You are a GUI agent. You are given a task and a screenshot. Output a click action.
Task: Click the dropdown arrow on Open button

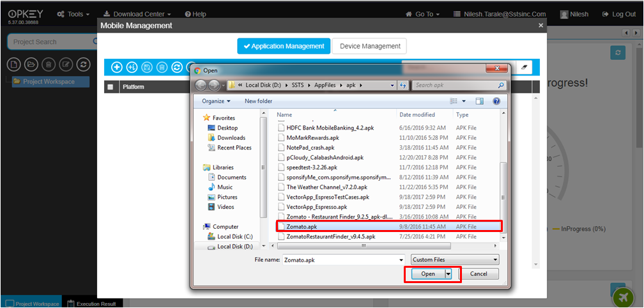(448, 274)
